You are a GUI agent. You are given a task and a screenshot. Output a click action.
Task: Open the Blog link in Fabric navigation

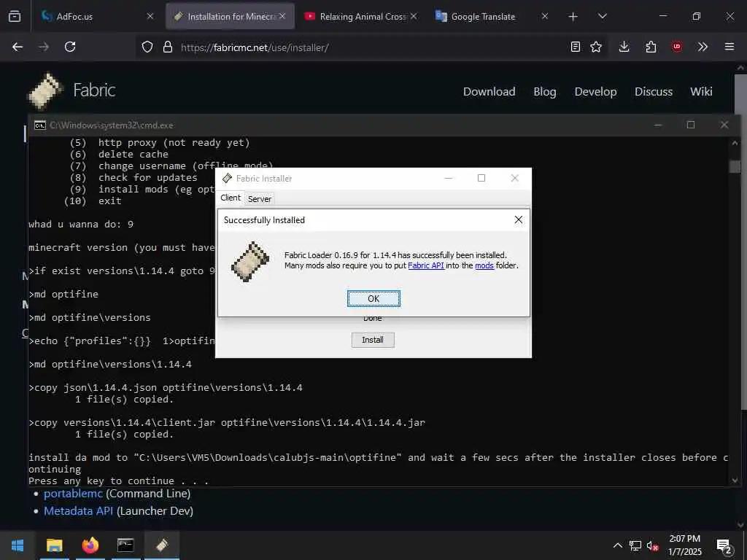544,91
